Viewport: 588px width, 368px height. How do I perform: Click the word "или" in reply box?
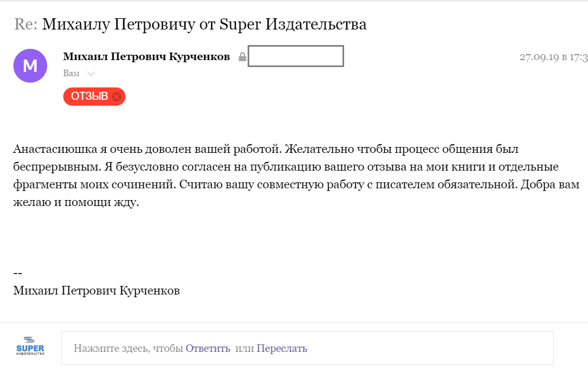244,348
